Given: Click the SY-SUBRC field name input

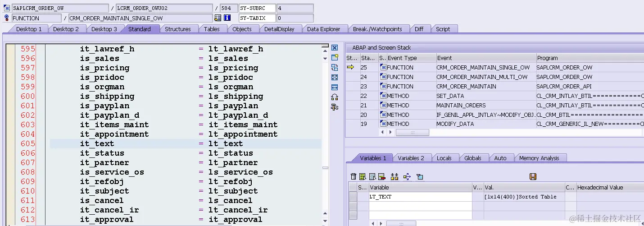Looking at the screenshot, I should click(257, 8).
